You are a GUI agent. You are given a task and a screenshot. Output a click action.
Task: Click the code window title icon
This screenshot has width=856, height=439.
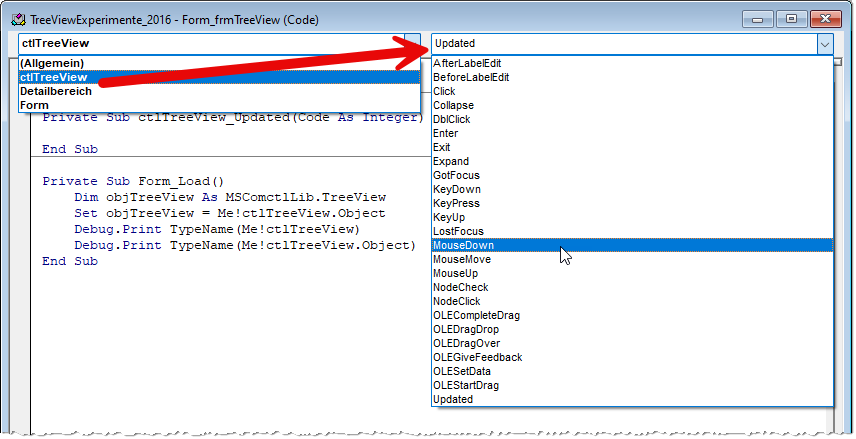(19, 20)
